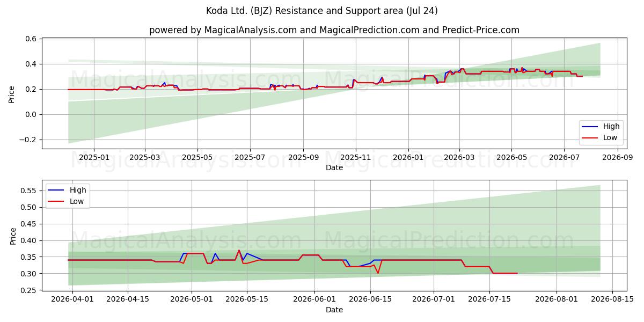The width and height of the screenshot is (644, 322).
Task: Click the '2026-05-01' x-axis label on lower chart
Action: pos(192,299)
